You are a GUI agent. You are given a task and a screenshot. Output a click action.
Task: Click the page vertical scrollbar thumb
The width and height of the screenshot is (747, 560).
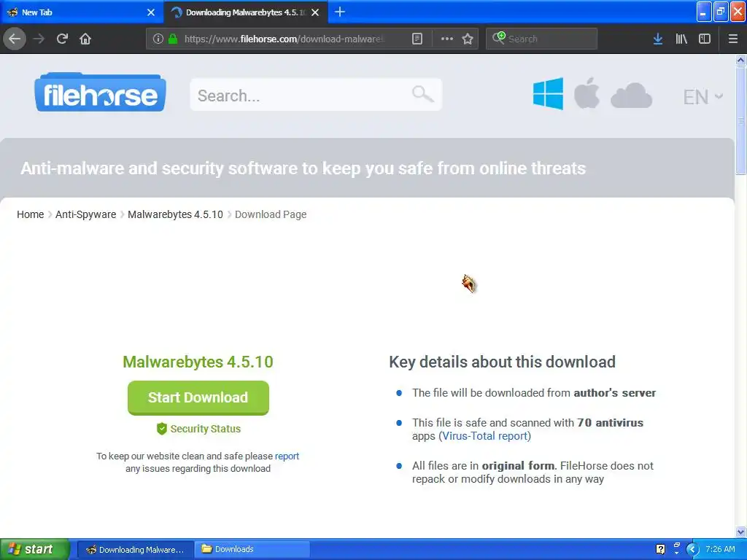tap(740, 121)
